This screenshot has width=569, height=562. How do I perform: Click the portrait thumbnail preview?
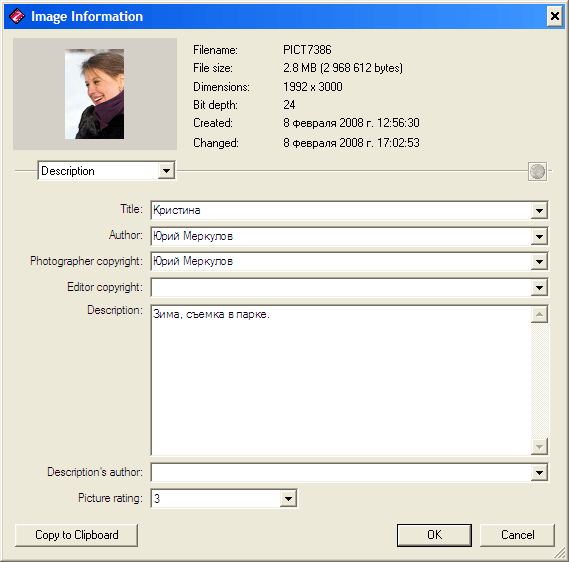pyautogui.click(x=94, y=94)
